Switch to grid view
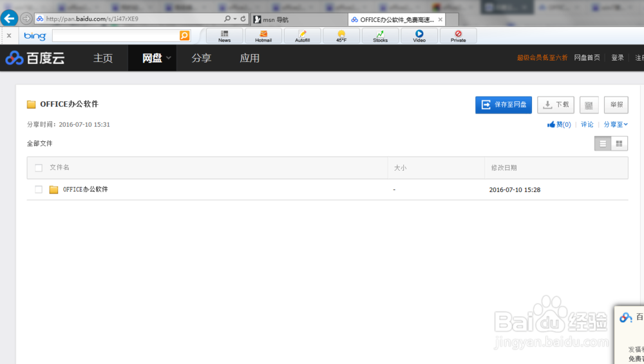 point(620,144)
